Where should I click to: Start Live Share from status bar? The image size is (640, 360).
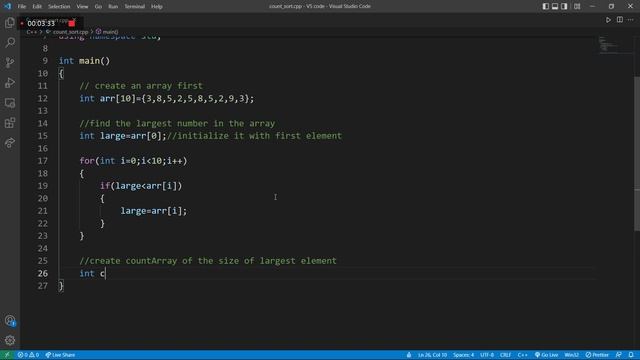pos(60,355)
